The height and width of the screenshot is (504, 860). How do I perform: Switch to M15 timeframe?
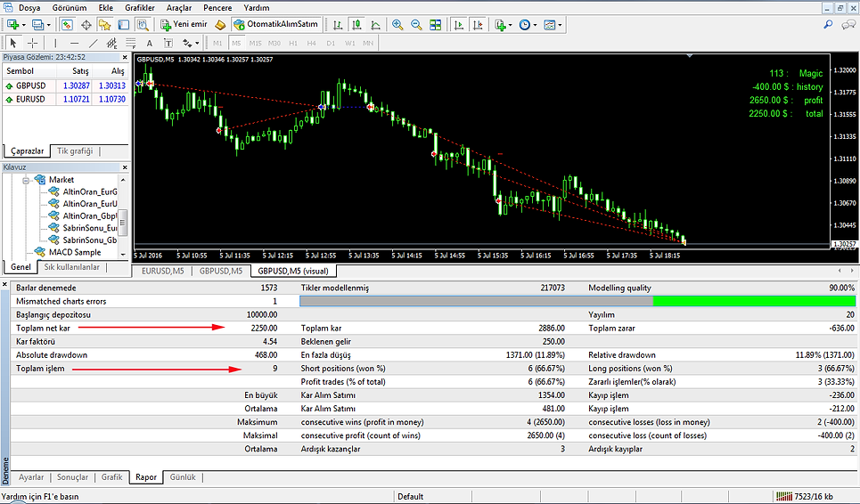tap(255, 43)
